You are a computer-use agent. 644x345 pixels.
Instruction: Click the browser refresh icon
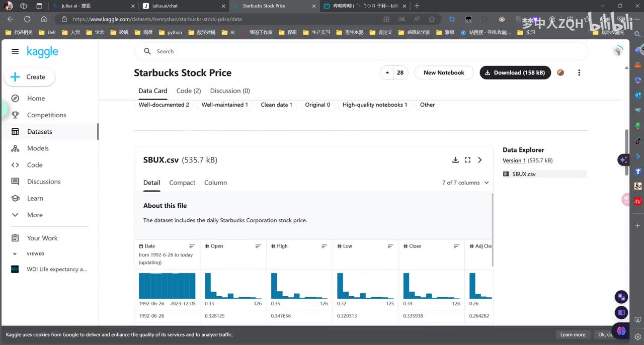tap(27, 19)
